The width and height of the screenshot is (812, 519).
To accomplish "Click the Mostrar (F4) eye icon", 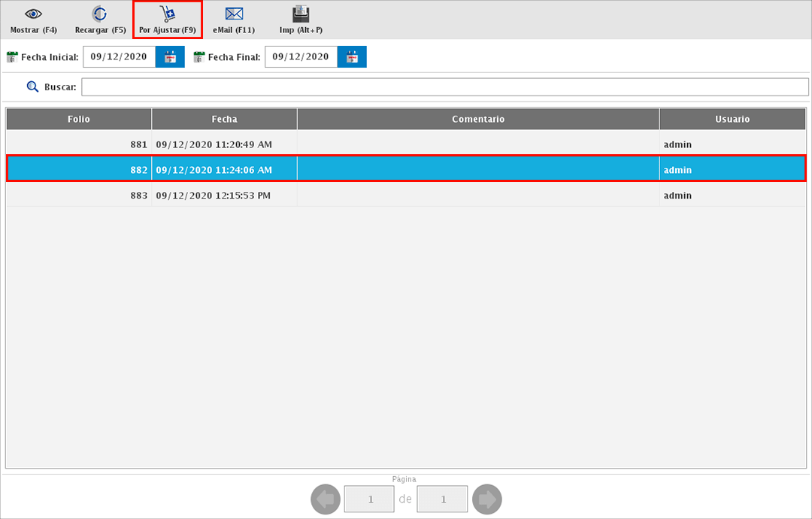I will pos(33,14).
